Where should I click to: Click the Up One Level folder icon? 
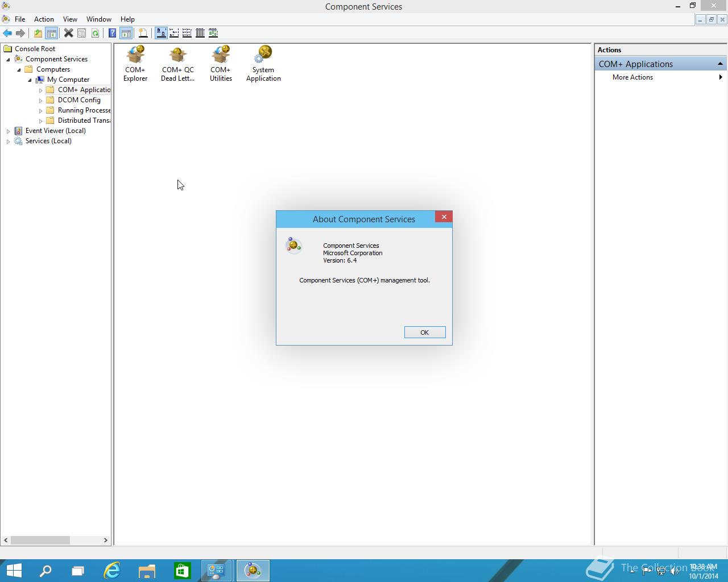point(38,33)
